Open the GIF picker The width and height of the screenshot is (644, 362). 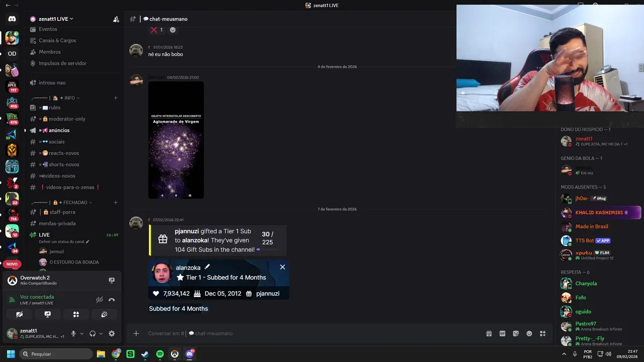pos(502,333)
